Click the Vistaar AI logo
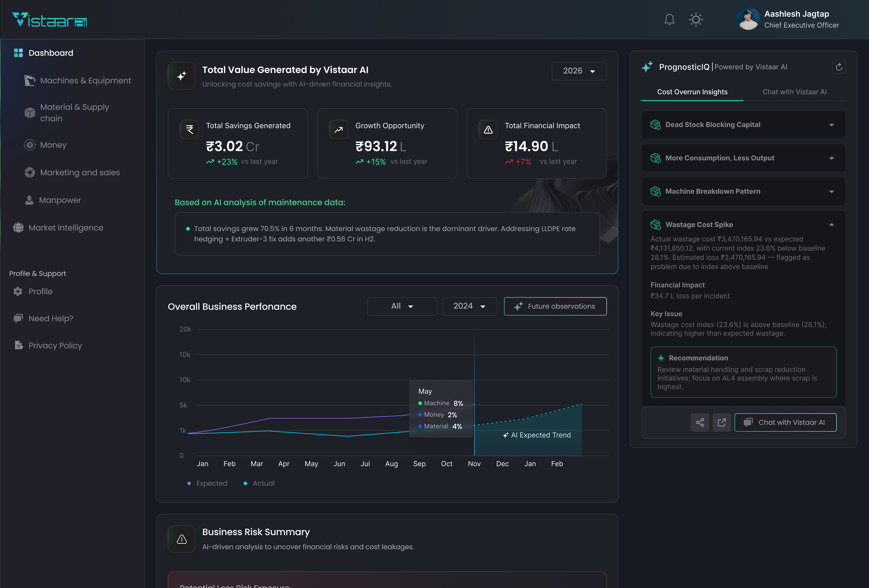The image size is (869, 588). click(x=50, y=20)
